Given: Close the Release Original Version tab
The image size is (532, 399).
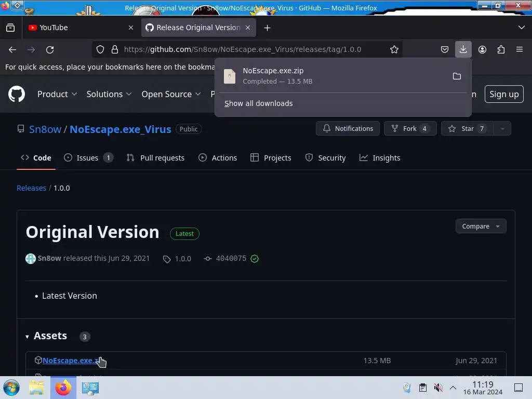Looking at the screenshot, I should tap(248, 28).
